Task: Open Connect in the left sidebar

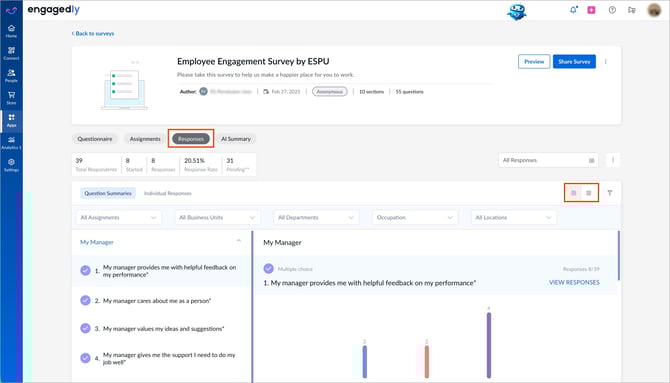Action: [x=12, y=53]
